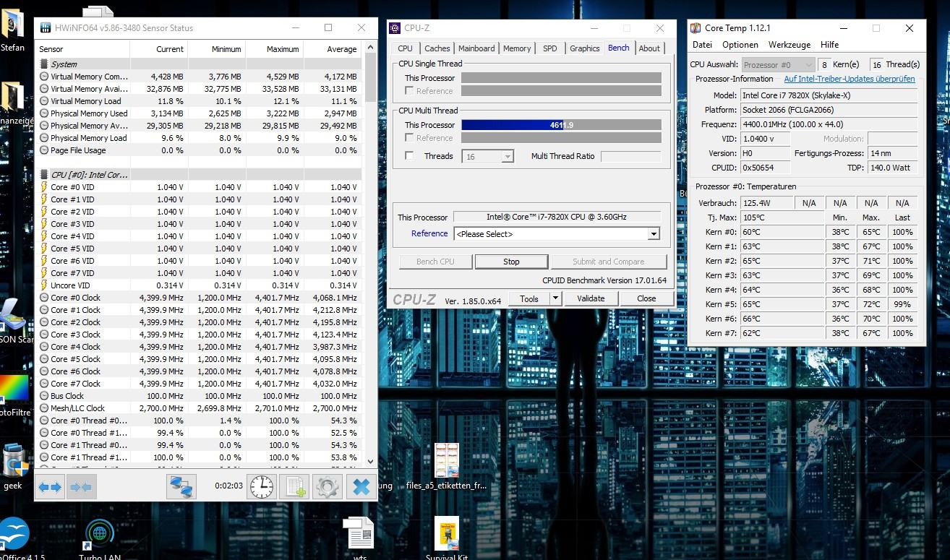Click lightning icon beside Core #0 VID
Viewport: 950px width, 560px height.
[44, 187]
